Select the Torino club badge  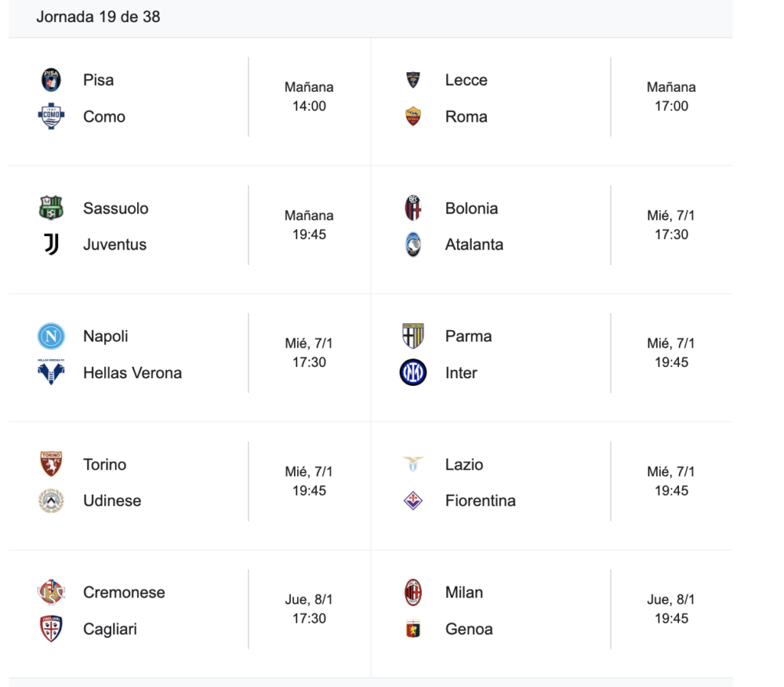(51, 464)
